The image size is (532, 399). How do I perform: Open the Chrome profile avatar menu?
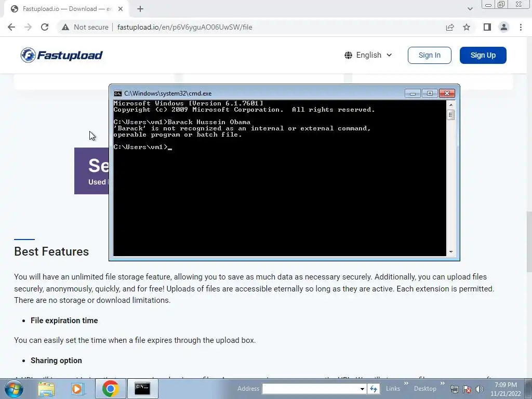pos(504,27)
